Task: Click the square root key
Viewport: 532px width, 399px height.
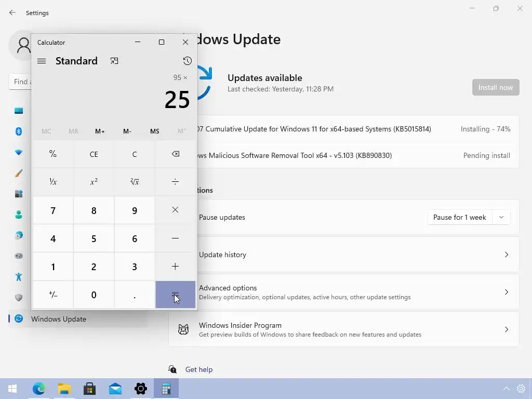Action: pyautogui.click(x=135, y=182)
